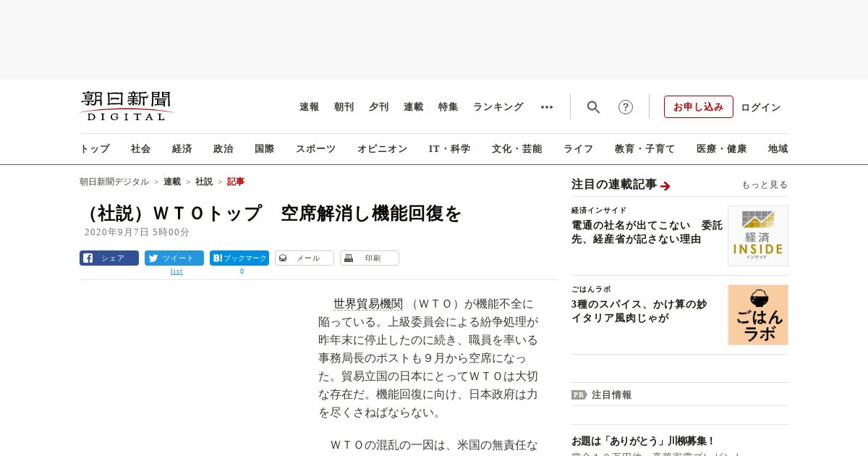868x456 pixels.
Task: Select the 教育・子育て category tab
Action: [645, 149]
